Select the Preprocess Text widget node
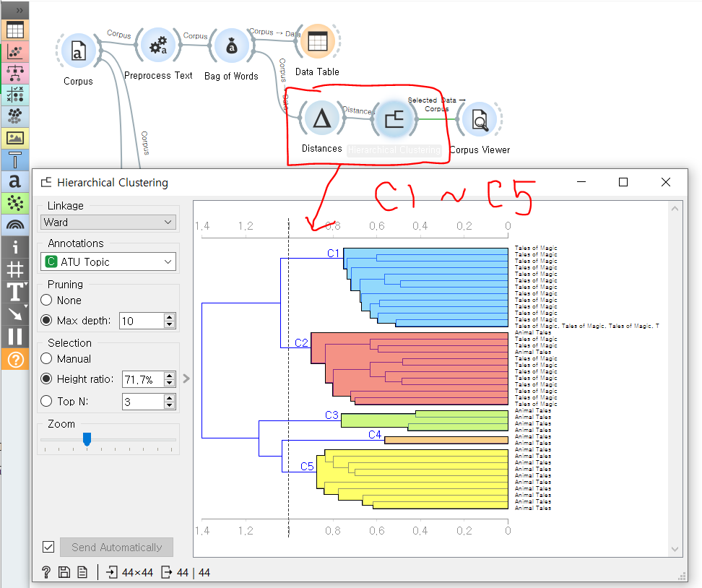702x588 pixels. (158, 46)
